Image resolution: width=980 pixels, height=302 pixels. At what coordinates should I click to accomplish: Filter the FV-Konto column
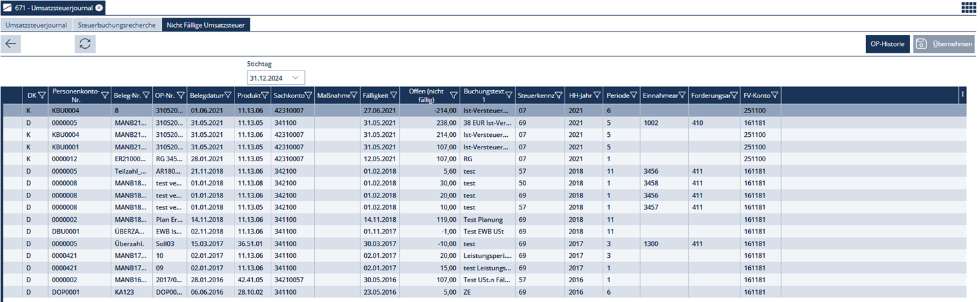(775, 95)
